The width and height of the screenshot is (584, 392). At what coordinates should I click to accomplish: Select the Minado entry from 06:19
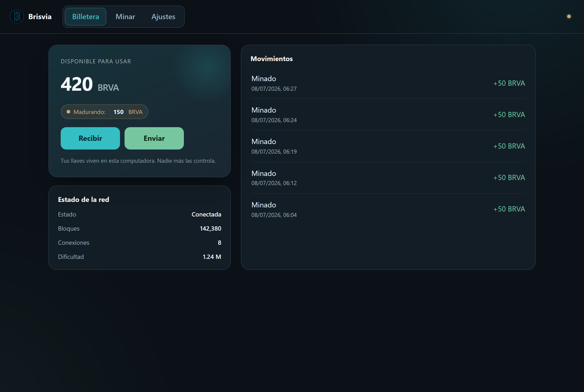(388, 146)
